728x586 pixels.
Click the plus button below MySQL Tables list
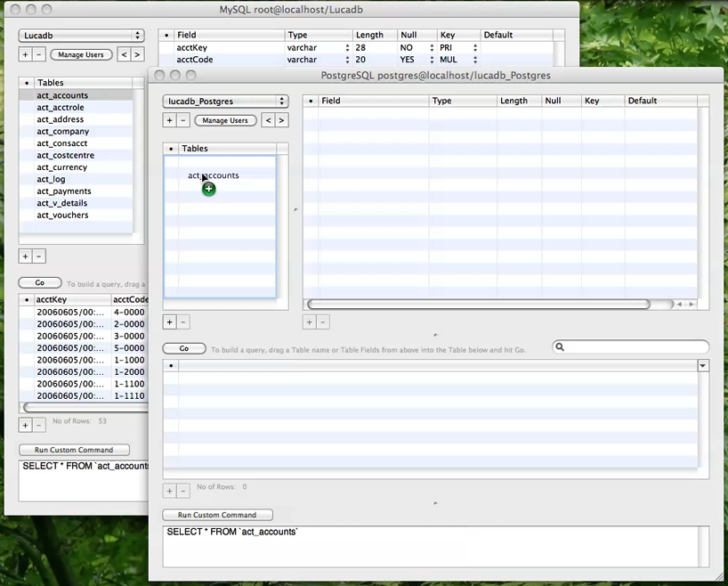pyautogui.click(x=25, y=256)
